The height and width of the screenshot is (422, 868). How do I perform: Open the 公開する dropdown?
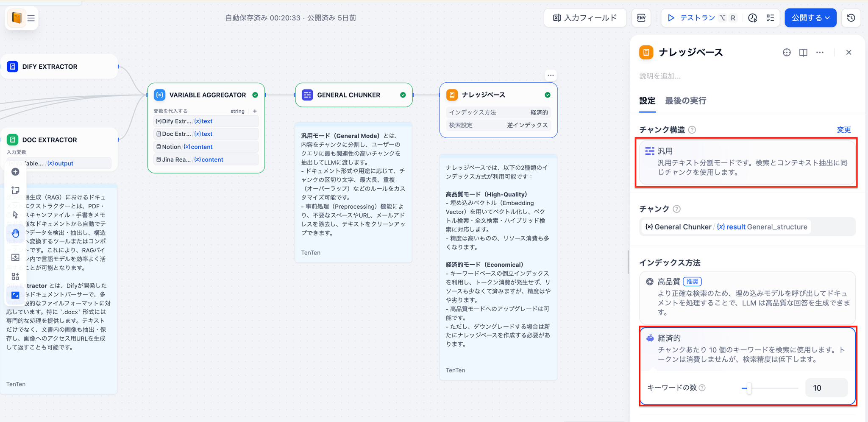[810, 18]
